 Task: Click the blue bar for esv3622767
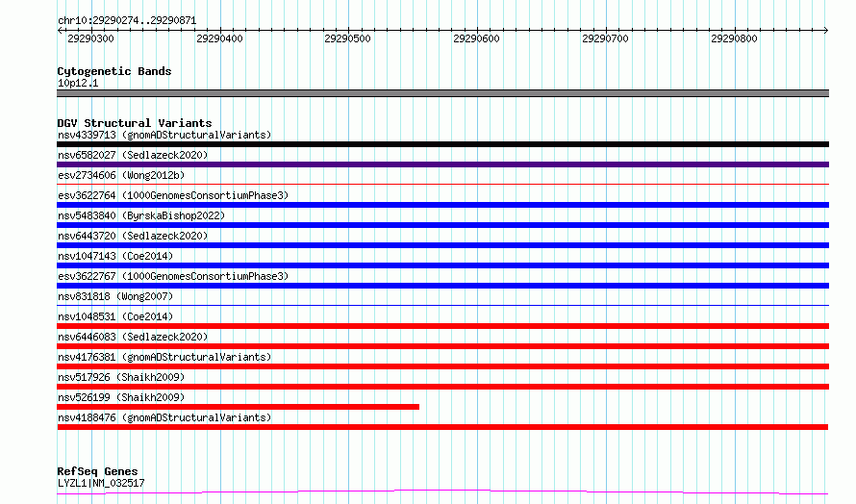point(442,286)
